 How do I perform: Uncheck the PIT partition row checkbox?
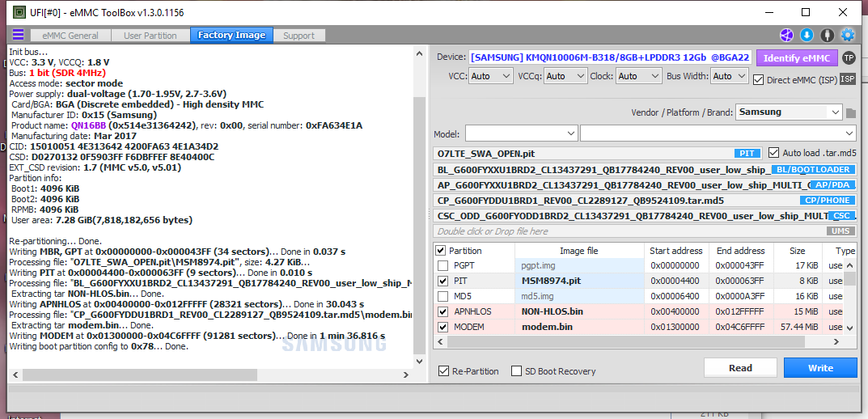[x=442, y=281]
